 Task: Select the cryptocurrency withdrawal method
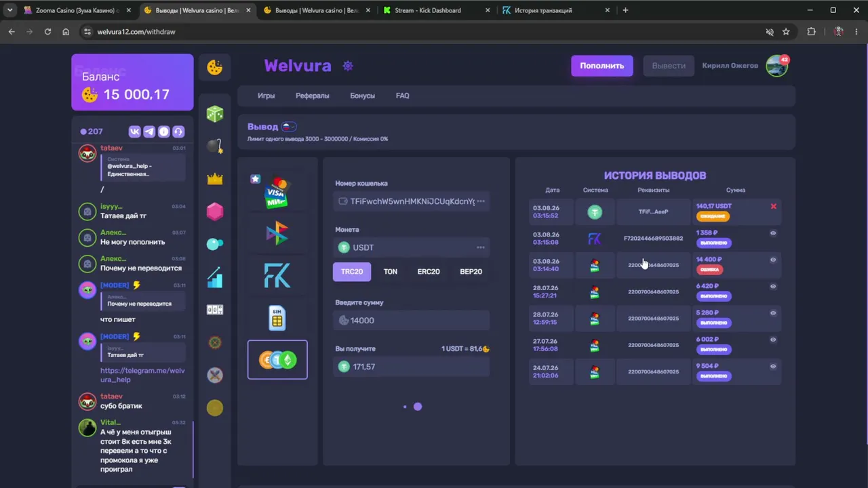(277, 360)
